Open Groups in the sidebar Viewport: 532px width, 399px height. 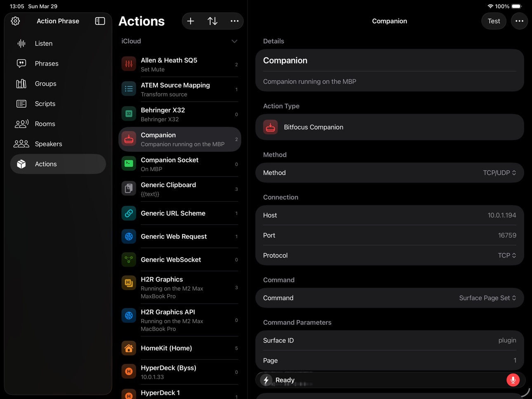58,84
